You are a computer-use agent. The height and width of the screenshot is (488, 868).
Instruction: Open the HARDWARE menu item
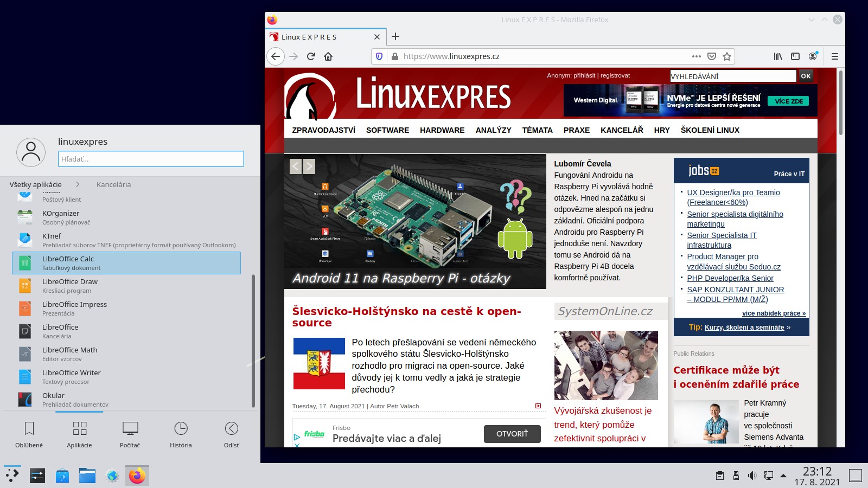pyautogui.click(x=442, y=130)
